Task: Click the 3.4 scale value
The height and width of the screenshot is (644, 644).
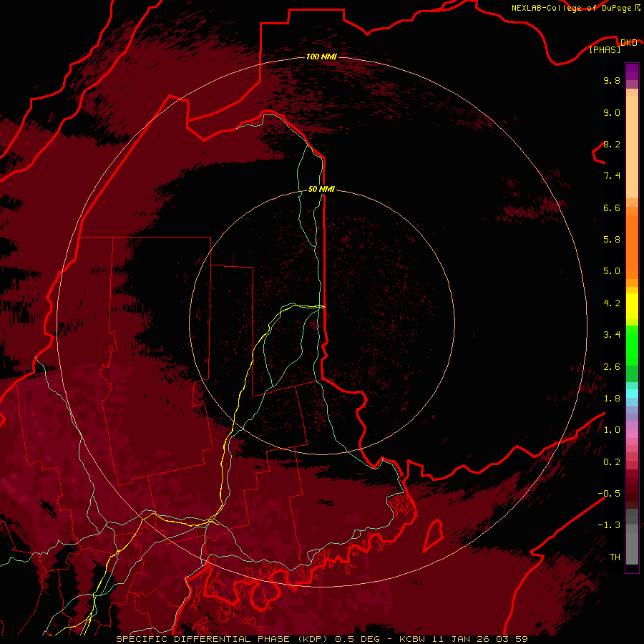Action: point(612,335)
